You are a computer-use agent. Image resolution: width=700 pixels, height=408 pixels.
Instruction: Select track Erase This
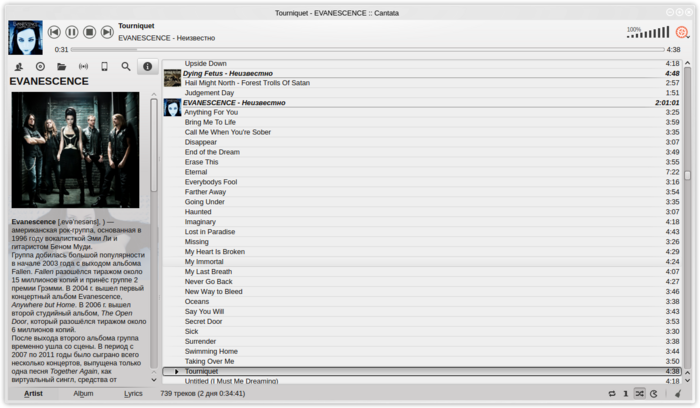point(422,162)
